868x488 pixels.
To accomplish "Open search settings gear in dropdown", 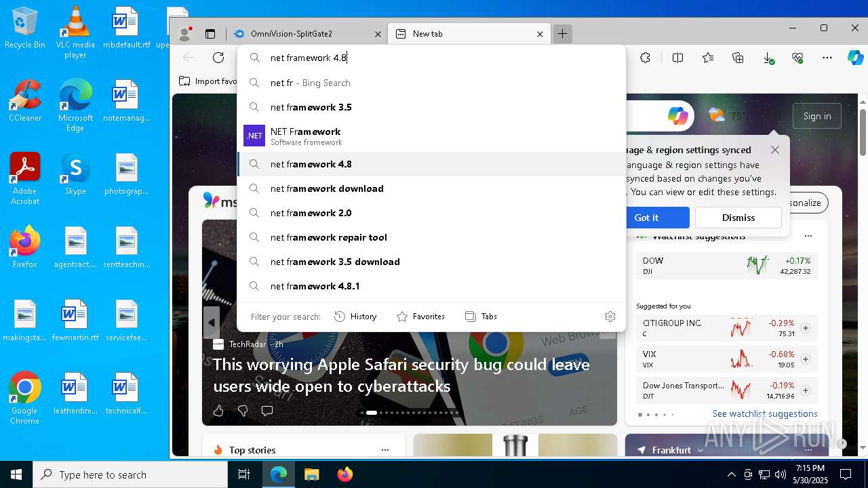I will (610, 317).
